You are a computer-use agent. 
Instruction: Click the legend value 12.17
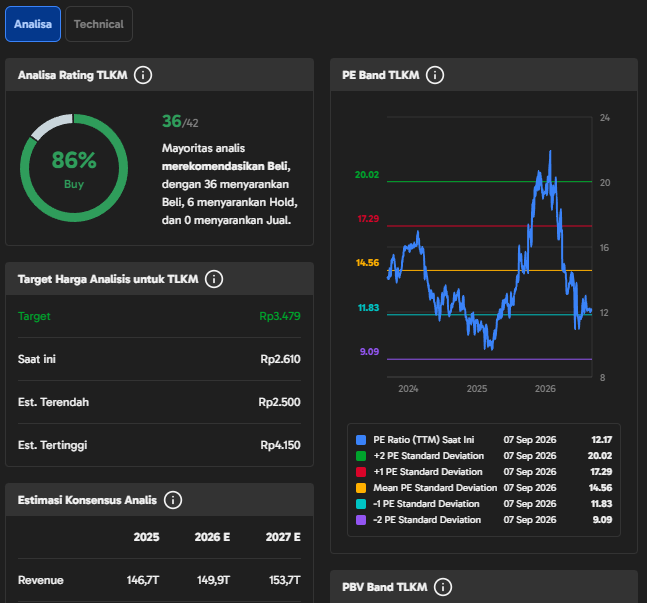[x=602, y=440]
